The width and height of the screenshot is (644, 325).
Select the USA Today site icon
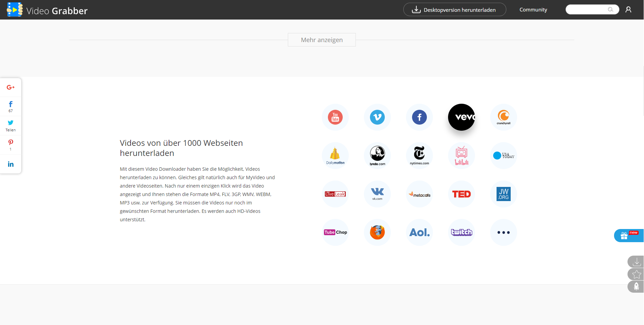(x=504, y=156)
